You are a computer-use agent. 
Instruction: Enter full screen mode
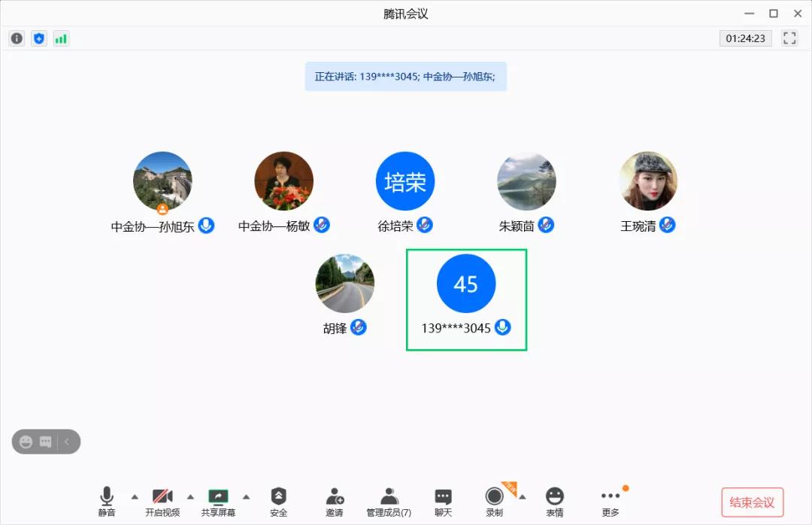pyautogui.click(x=789, y=38)
